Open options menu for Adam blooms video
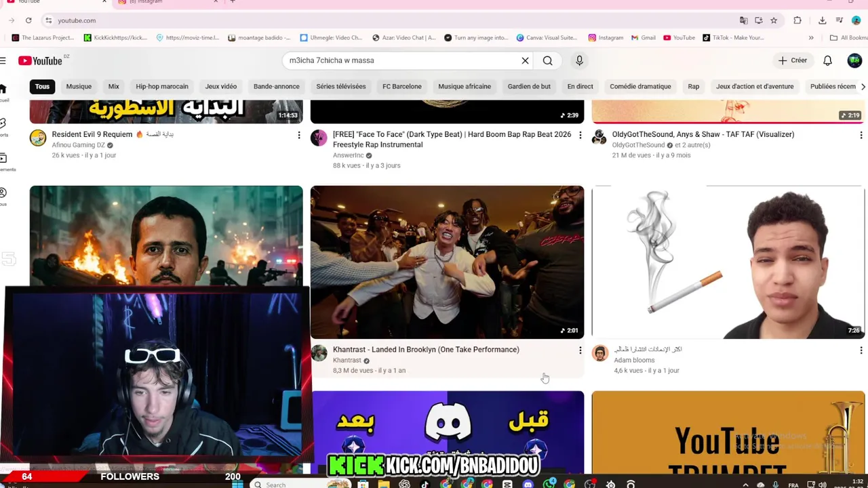The image size is (868, 488). 861,350
